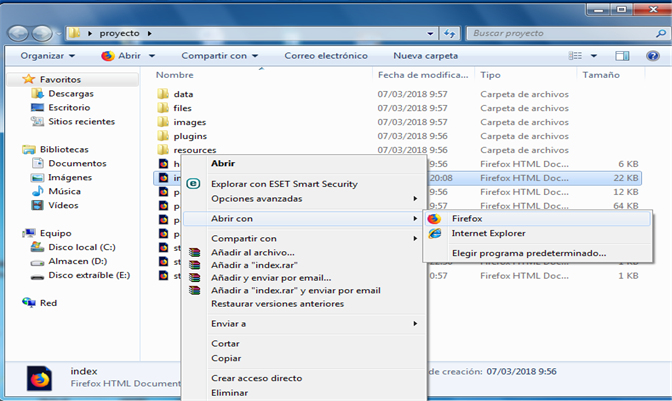
Task: Click the Música library icon
Action: (x=37, y=191)
